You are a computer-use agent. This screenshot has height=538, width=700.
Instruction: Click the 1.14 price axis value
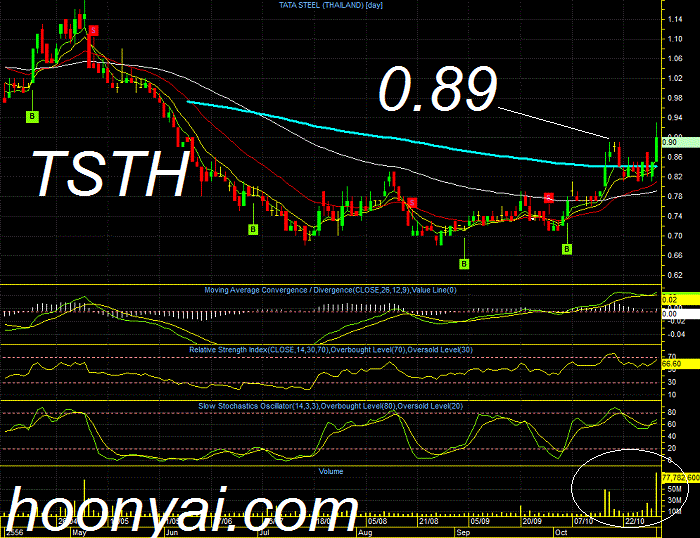(x=675, y=19)
